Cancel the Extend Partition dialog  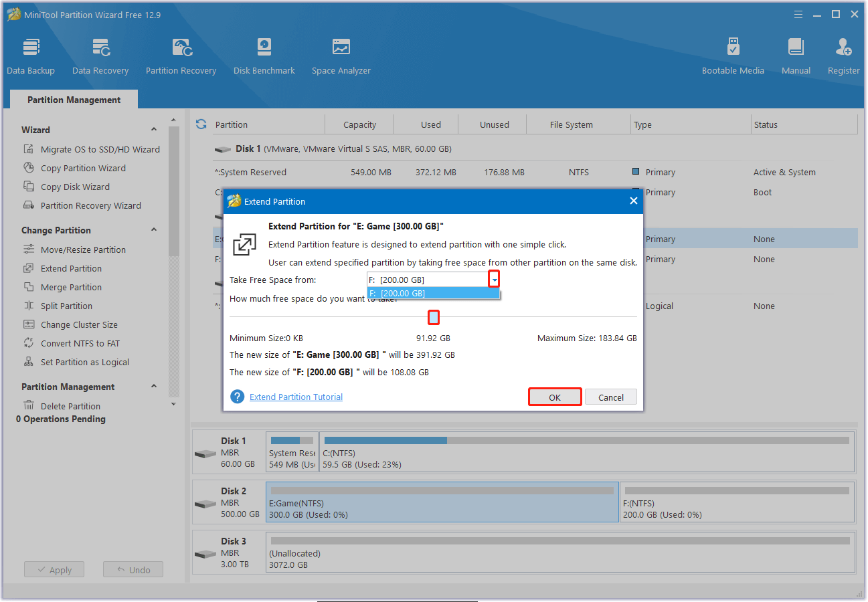611,397
